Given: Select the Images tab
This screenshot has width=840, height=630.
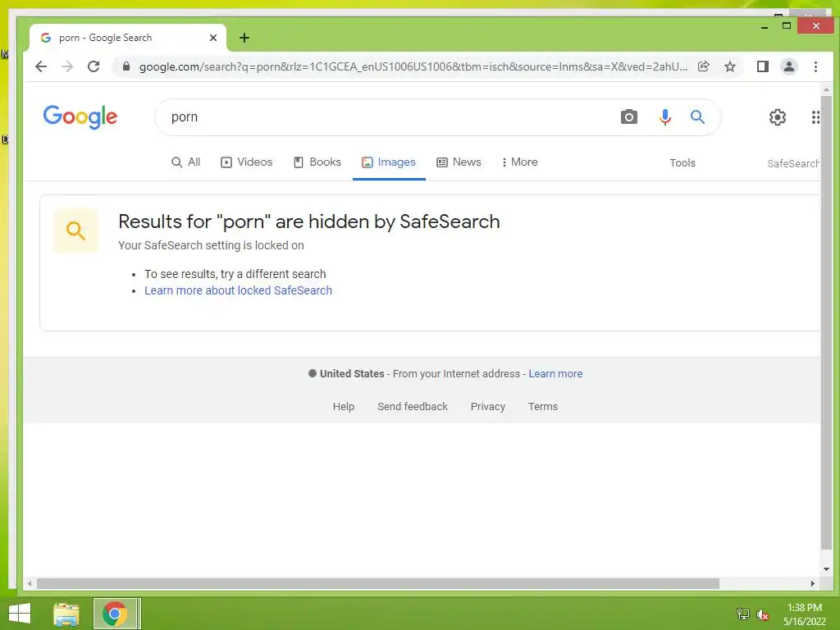Looking at the screenshot, I should point(389,162).
